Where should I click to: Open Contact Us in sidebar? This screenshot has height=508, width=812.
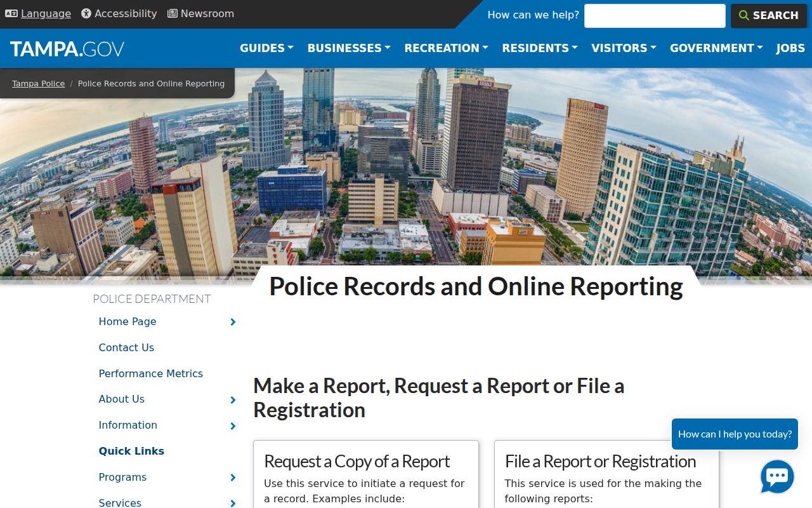pyautogui.click(x=126, y=347)
